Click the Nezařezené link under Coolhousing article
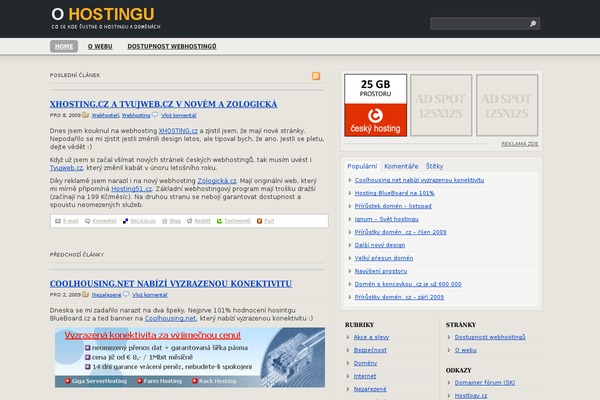Viewport: 600px width, 400px height. click(x=106, y=295)
